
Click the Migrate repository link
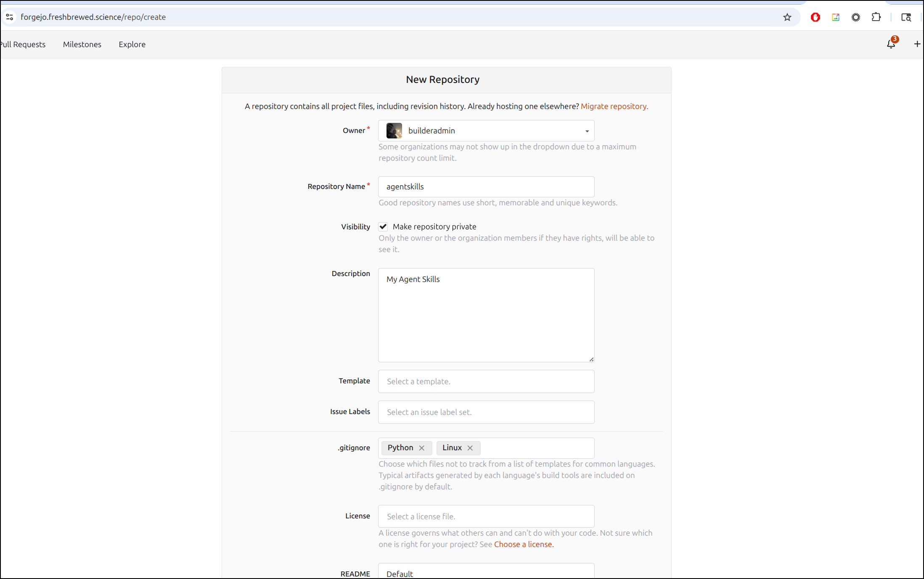(614, 106)
